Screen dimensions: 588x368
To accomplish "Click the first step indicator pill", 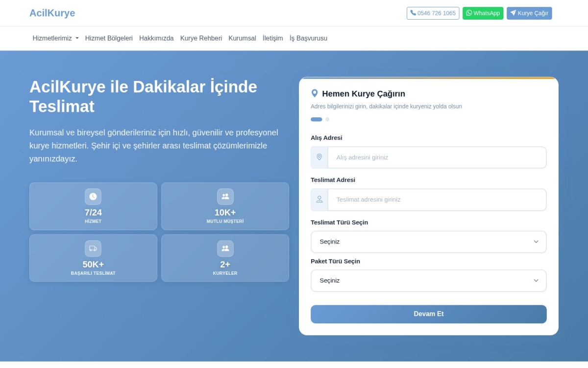I will click(317, 119).
